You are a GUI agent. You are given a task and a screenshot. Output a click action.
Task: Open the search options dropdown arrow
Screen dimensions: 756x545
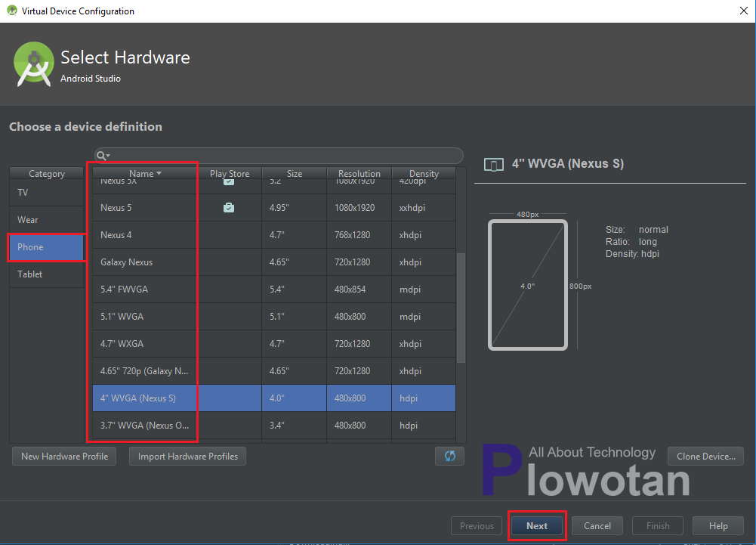click(x=108, y=156)
